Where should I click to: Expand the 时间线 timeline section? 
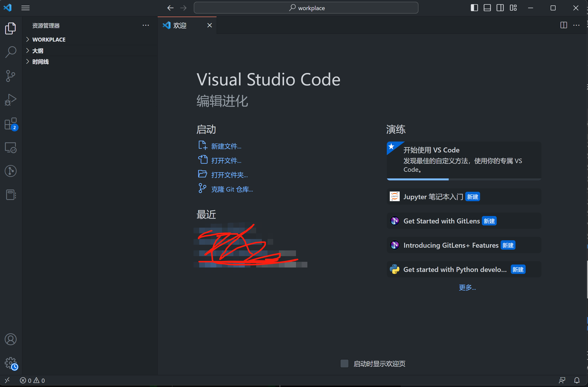coord(41,62)
